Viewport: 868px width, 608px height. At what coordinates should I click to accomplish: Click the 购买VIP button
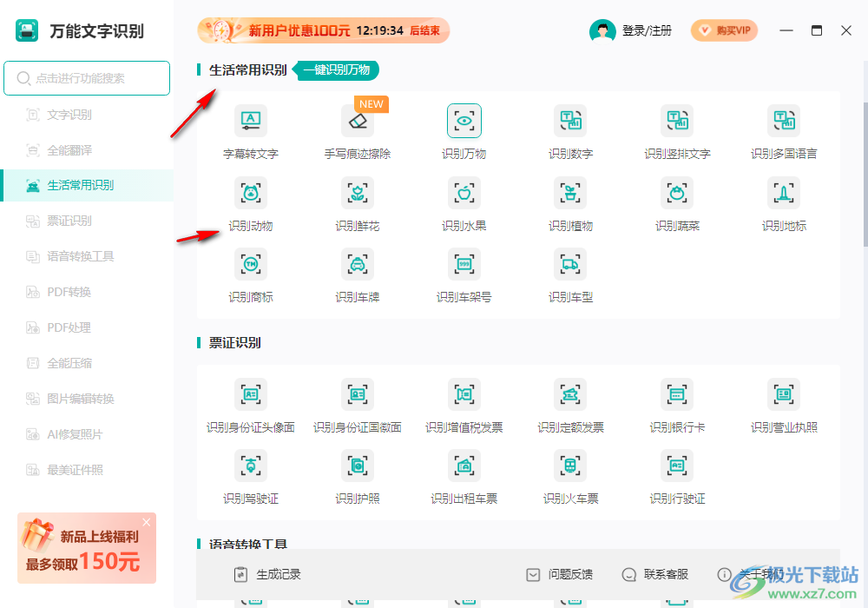click(x=724, y=30)
